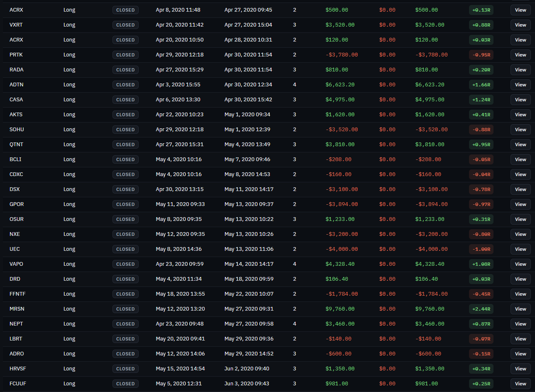View the NEPT trade details
The width and height of the screenshot is (535, 392).
pos(520,324)
